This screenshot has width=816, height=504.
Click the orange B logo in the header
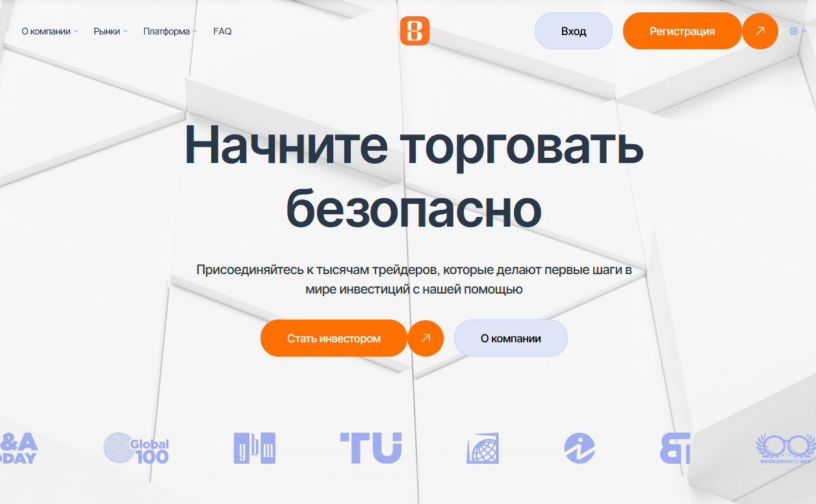tap(414, 31)
